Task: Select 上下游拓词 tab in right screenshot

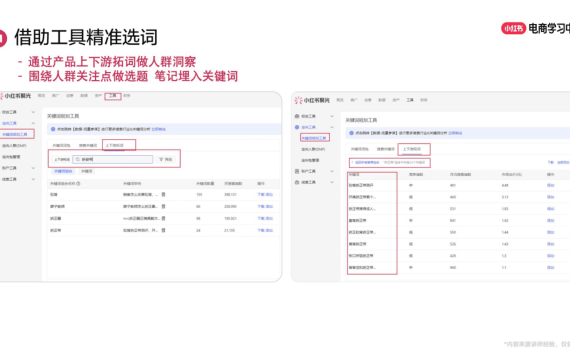Action: (412, 149)
